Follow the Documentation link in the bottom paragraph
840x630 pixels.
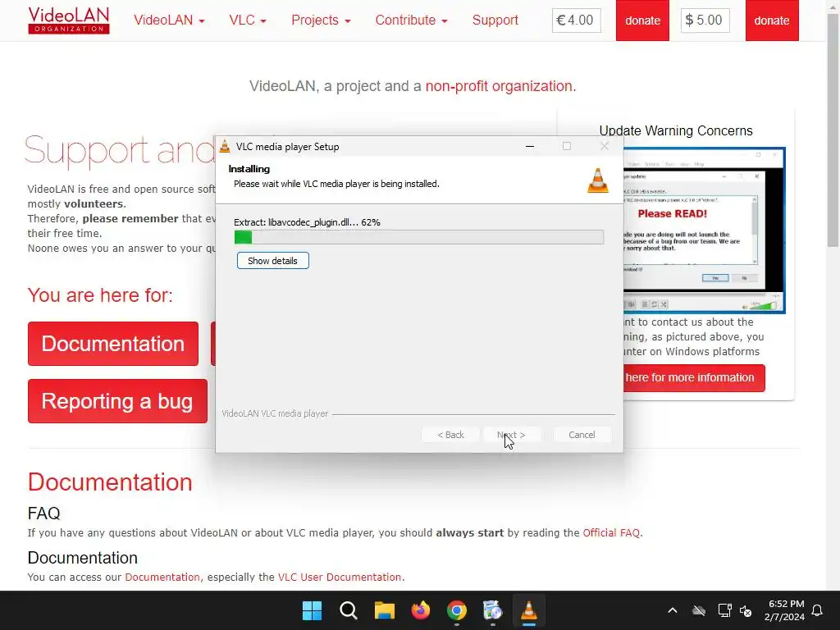(x=162, y=577)
